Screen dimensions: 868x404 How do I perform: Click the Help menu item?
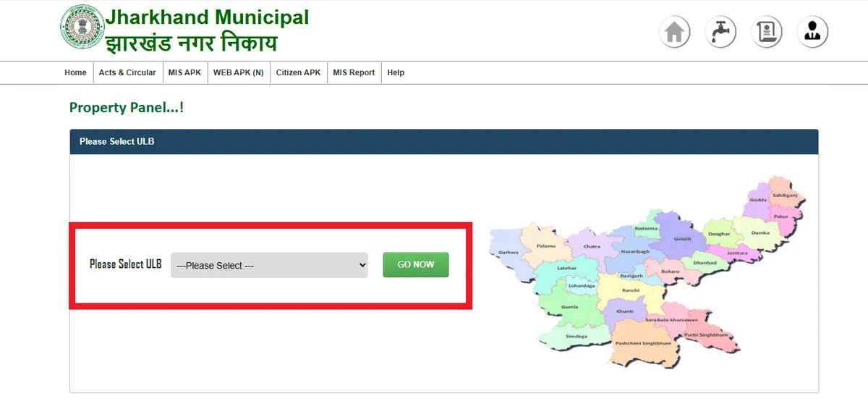(396, 72)
